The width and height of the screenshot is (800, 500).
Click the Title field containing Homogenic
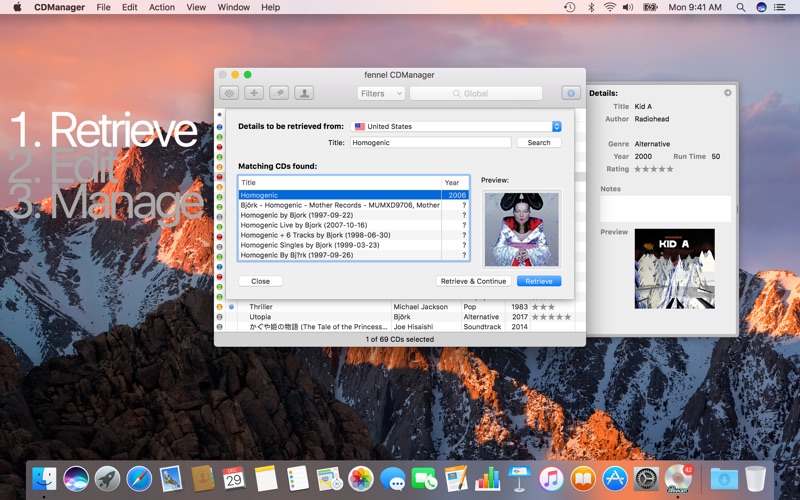coord(431,142)
